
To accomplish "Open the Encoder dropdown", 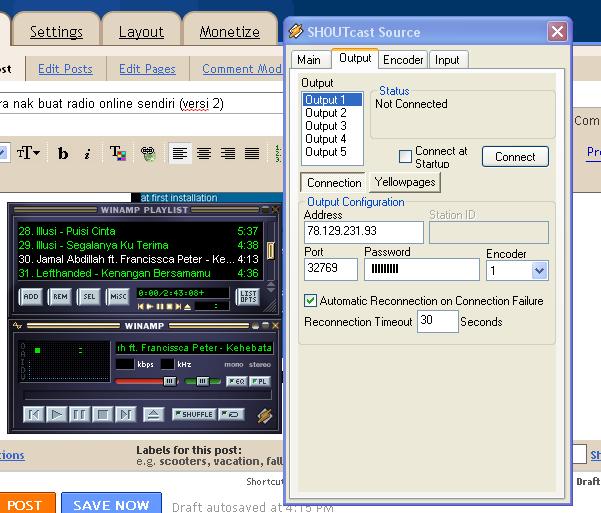I will click(x=539, y=271).
